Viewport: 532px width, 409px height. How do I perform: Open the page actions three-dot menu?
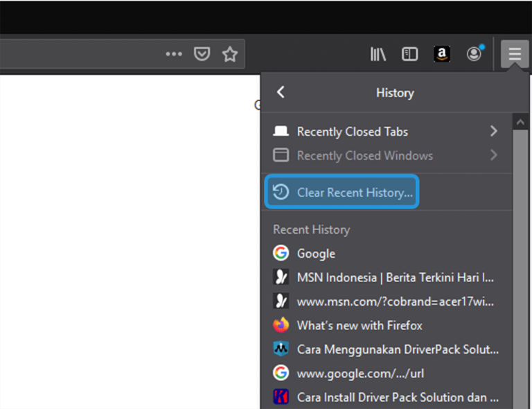pyautogui.click(x=174, y=54)
